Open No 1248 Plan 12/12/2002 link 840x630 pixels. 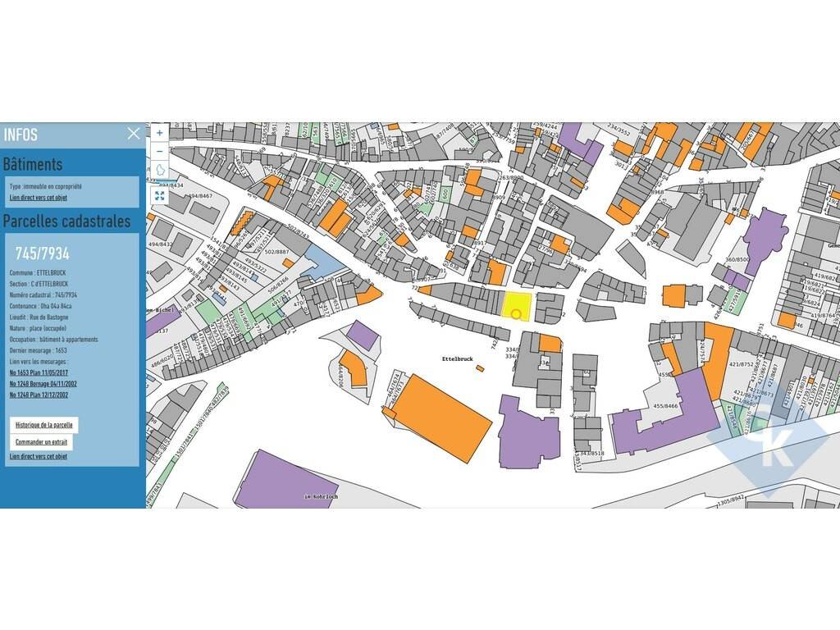tap(39, 395)
